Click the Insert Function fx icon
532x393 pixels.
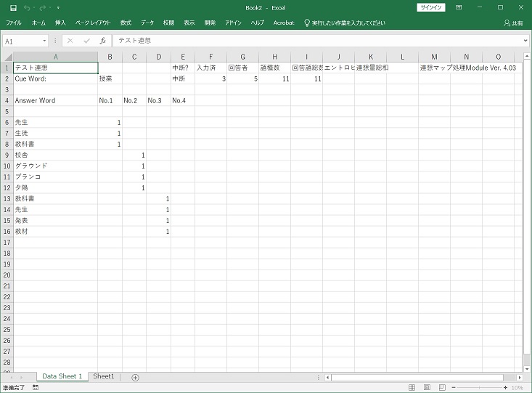coord(103,41)
